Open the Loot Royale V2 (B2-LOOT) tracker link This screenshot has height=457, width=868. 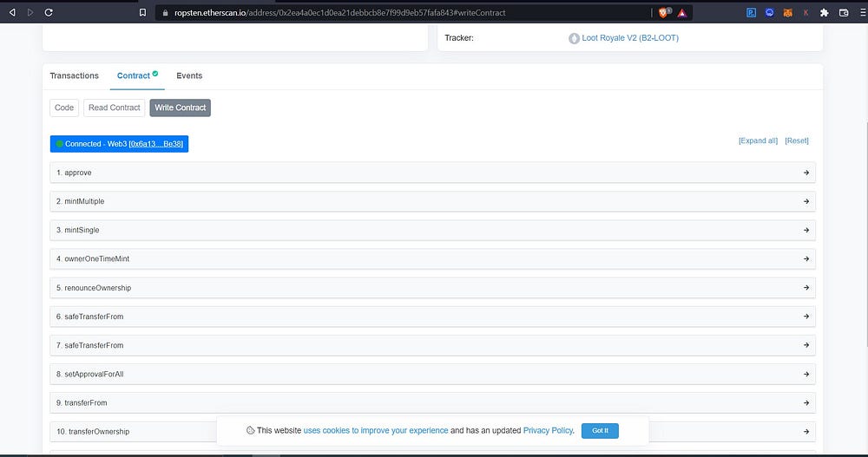point(630,38)
